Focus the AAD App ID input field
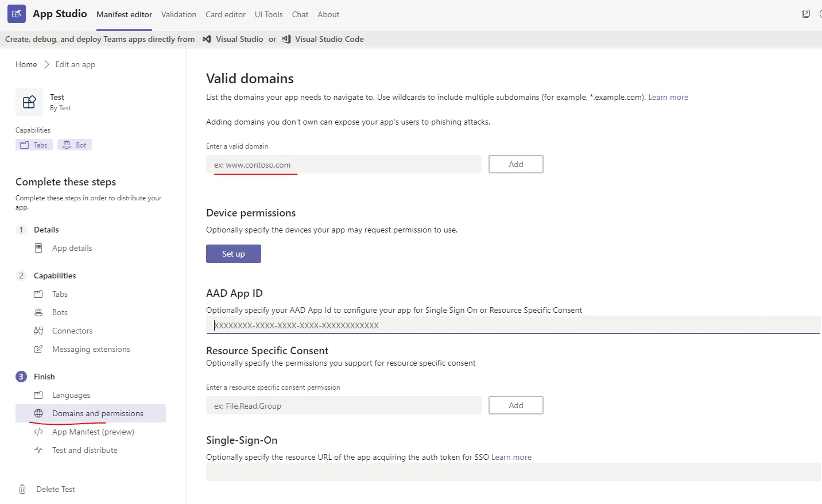 513,325
